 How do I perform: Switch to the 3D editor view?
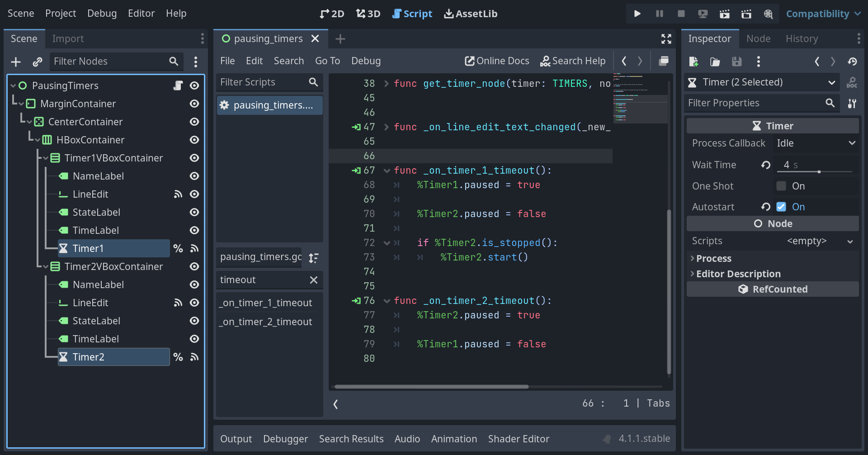(368, 14)
